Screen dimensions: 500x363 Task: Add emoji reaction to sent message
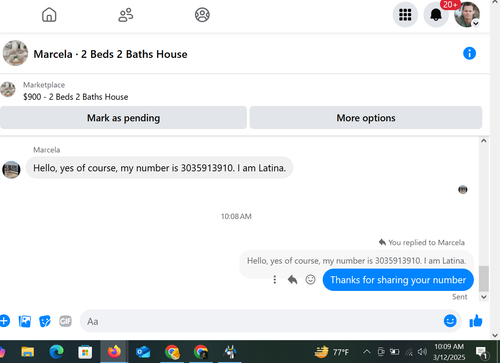pos(310,280)
